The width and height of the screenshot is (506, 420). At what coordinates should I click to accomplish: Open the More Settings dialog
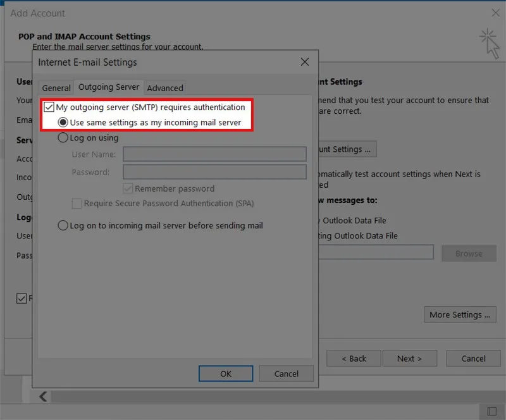pos(460,314)
